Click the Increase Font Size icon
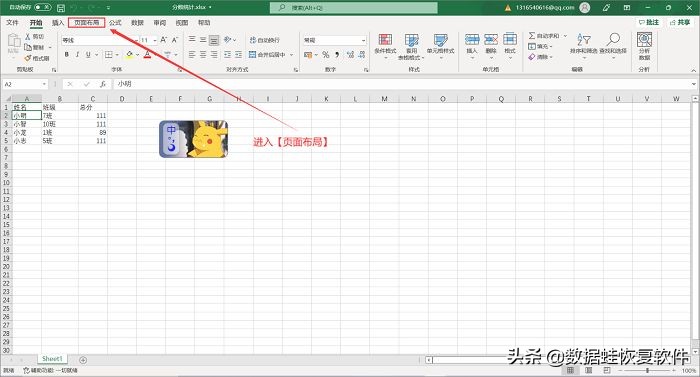 [x=164, y=40]
